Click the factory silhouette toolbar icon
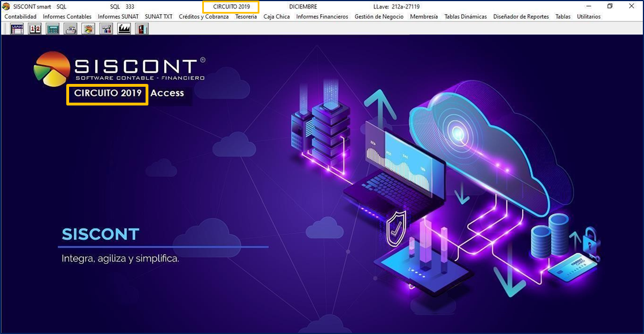Screen dimensions: 644x334 point(123,29)
